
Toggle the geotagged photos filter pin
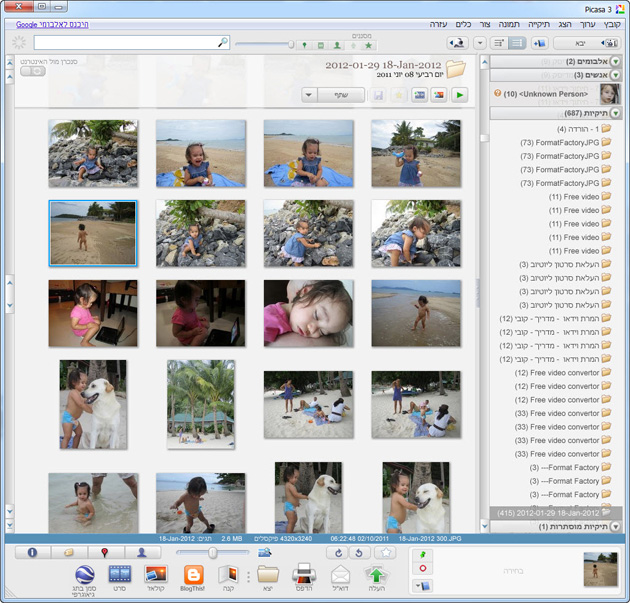305,45
